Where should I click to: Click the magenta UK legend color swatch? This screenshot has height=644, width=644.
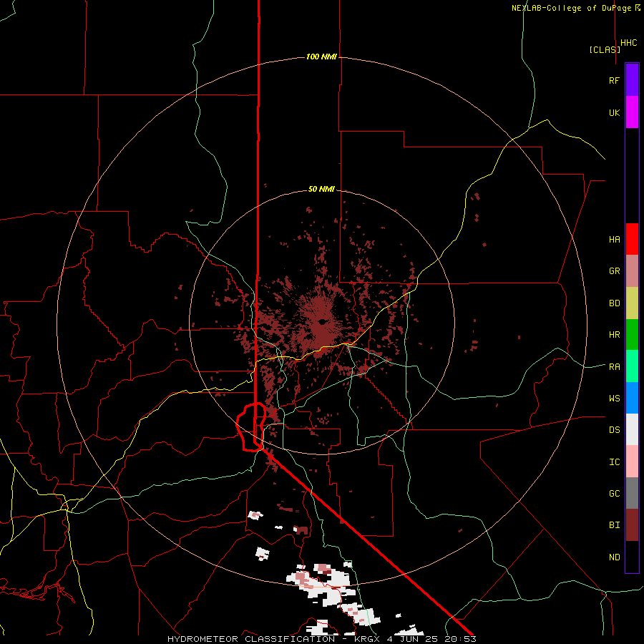tap(632, 112)
